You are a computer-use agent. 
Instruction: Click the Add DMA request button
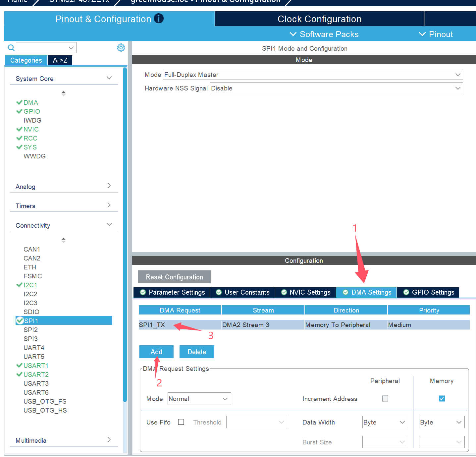point(156,352)
